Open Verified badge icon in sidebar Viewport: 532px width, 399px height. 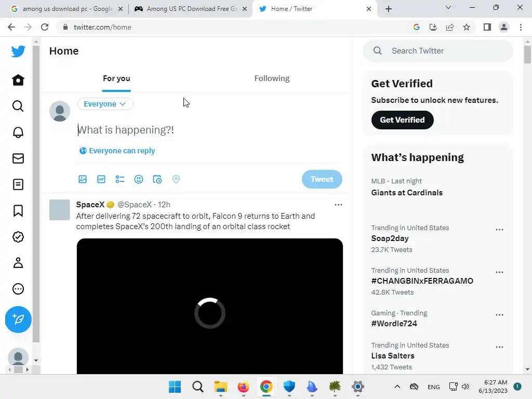(x=18, y=237)
